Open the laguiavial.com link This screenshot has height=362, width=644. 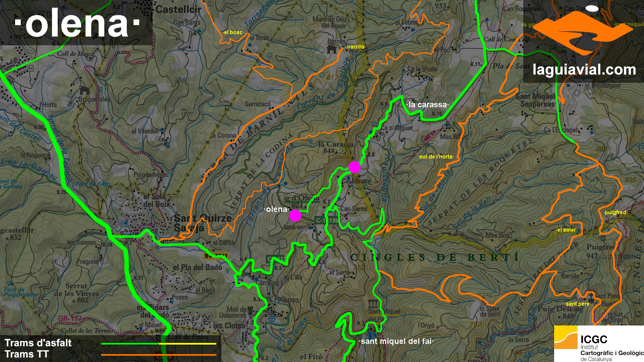tap(584, 70)
